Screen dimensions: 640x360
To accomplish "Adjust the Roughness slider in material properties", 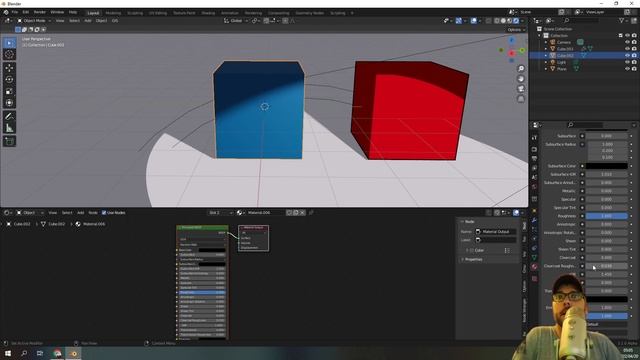I will [607, 216].
